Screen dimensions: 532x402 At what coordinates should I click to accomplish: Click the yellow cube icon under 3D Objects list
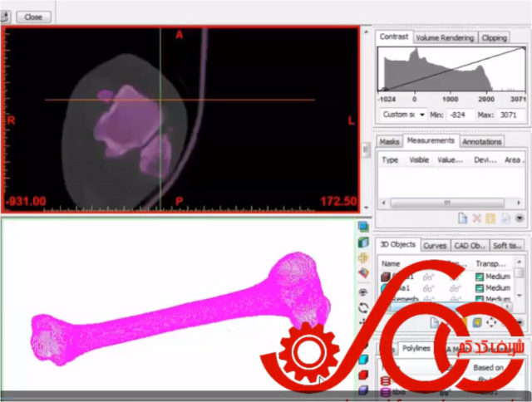tap(477, 323)
